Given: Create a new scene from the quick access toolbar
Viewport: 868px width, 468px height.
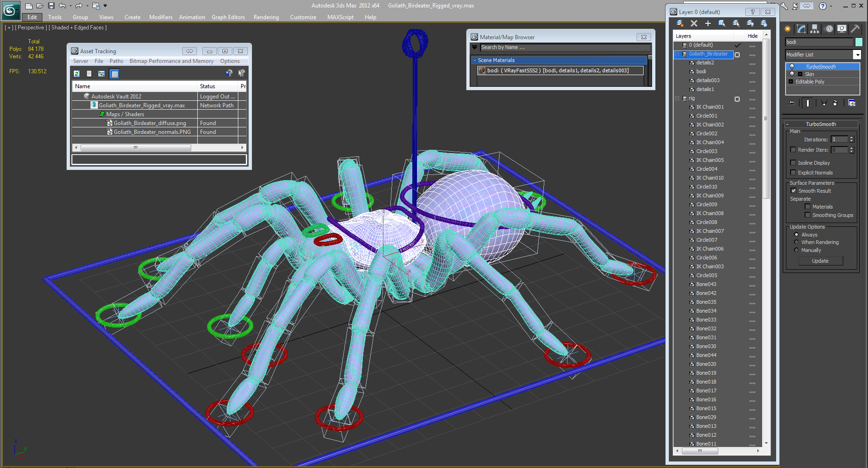Looking at the screenshot, I should pos(29,6).
